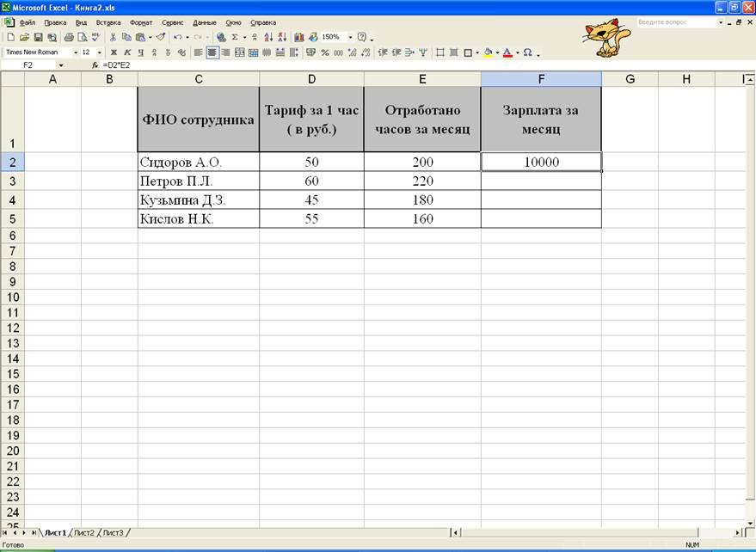Switch to the Лист2 sheet tab
The width and height of the screenshot is (756, 552).
[84, 533]
